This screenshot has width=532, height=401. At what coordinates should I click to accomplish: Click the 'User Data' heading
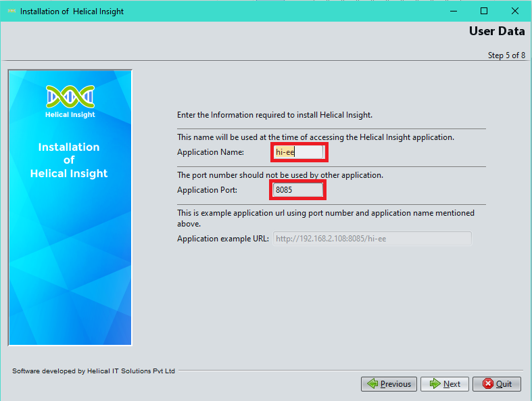(497, 31)
